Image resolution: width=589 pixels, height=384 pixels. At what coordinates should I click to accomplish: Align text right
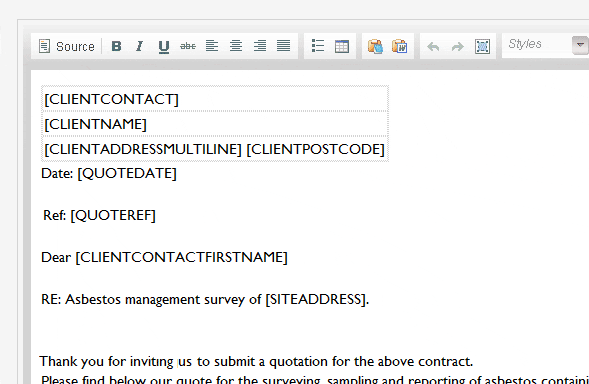tap(260, 46)
